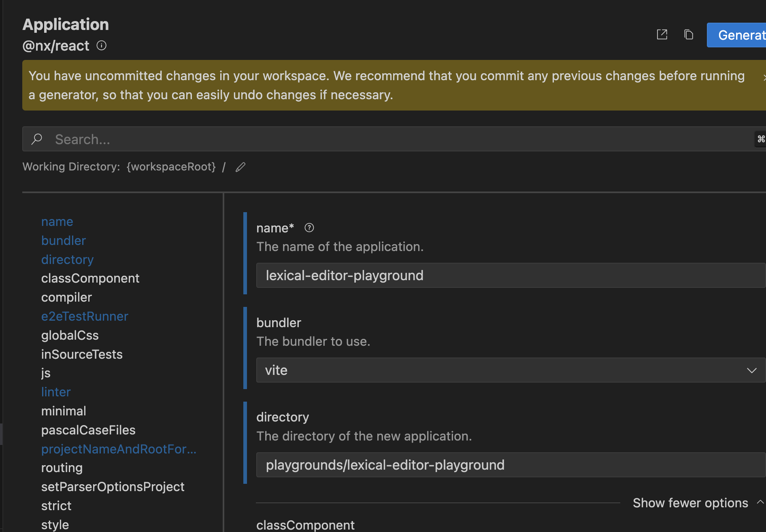Select setParserOptionsProject in sidebar
The height and width of the screenshot is (532, 766).
point(113,487)
